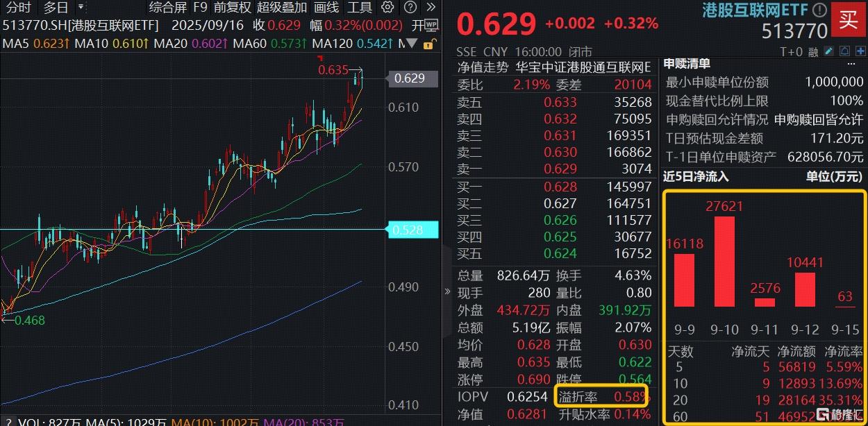Click the 外盘 value 434.72万

pyautogui.click(x=523, y=310)
